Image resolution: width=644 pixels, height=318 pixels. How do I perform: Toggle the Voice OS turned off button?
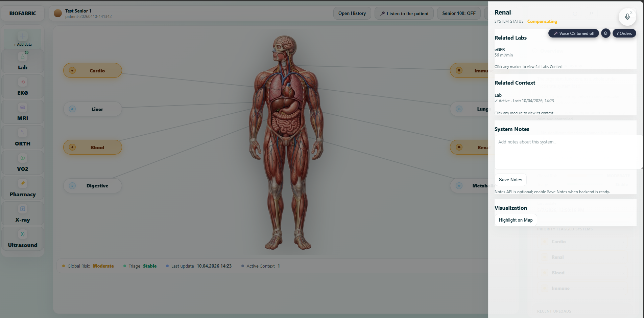(574, 33)
